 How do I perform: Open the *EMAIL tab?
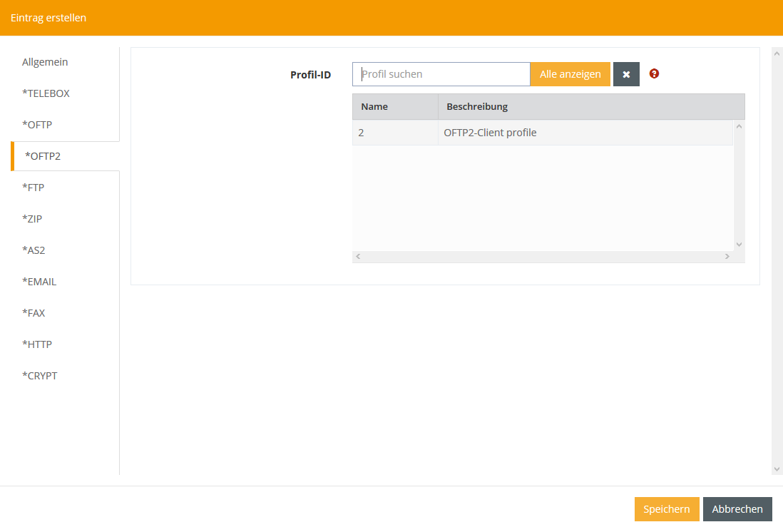(39, 282)
